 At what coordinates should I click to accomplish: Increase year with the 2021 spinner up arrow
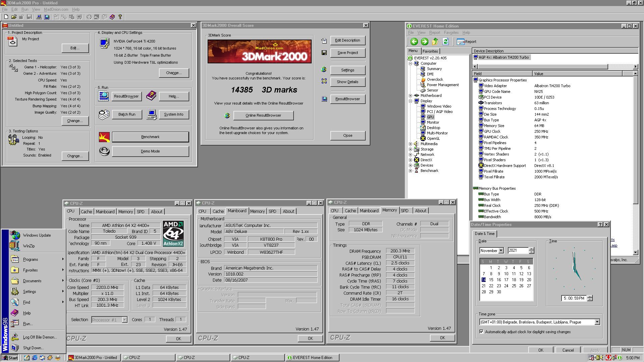pyautogui.click(x=531, y=249)
